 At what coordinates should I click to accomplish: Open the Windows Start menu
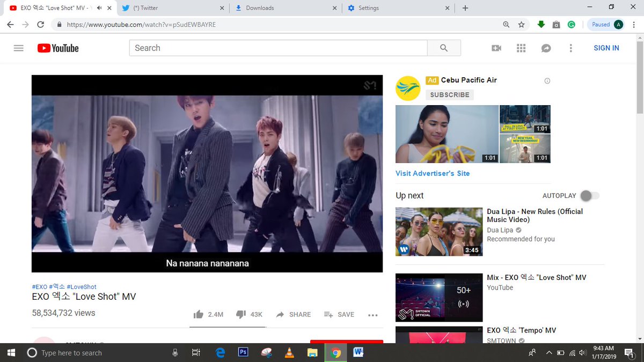pyautogui.click(x=11, y=352)
